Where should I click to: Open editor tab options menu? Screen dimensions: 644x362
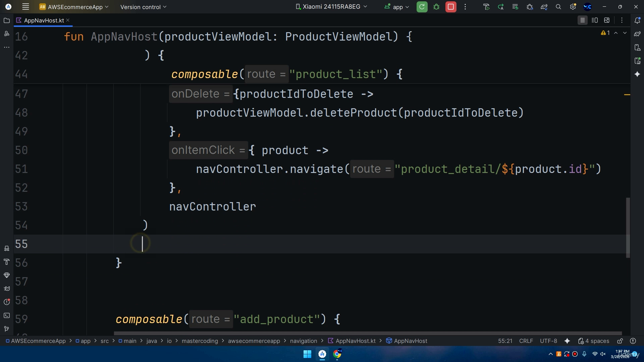(x=622, y=20)
